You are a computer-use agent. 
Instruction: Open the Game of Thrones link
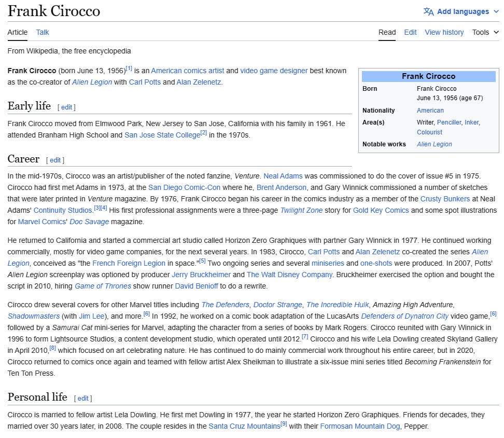pos(103,286)
